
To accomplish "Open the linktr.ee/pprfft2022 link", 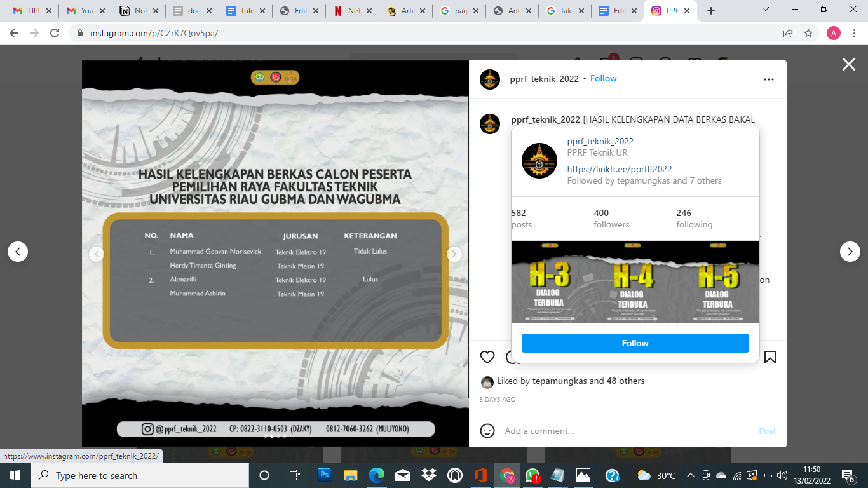I will coord(620,169).
